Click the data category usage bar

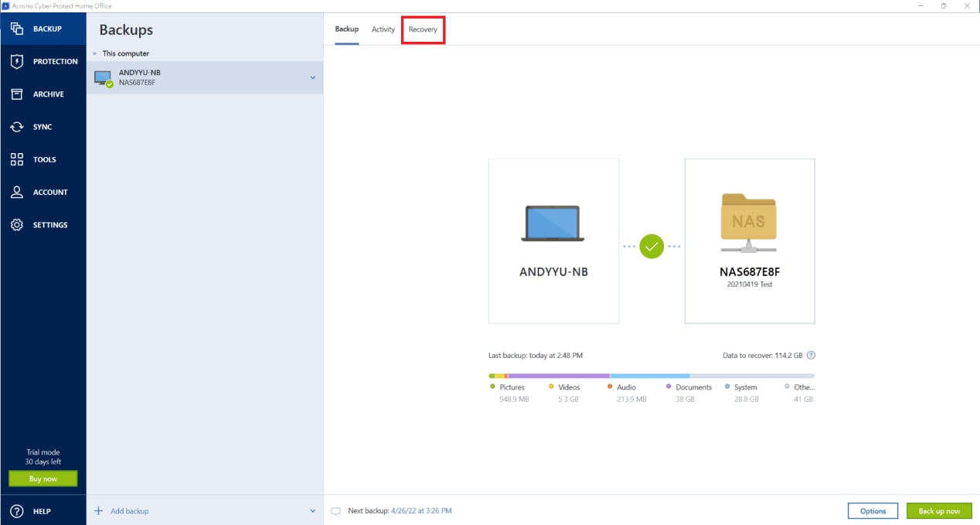652,376
